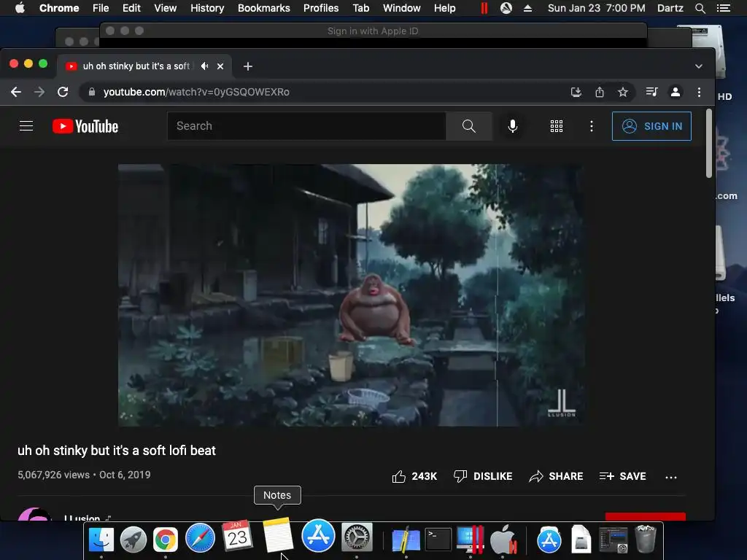Reload the page
This screenshot has height=560, width=747.
click(x=63, y=92)
